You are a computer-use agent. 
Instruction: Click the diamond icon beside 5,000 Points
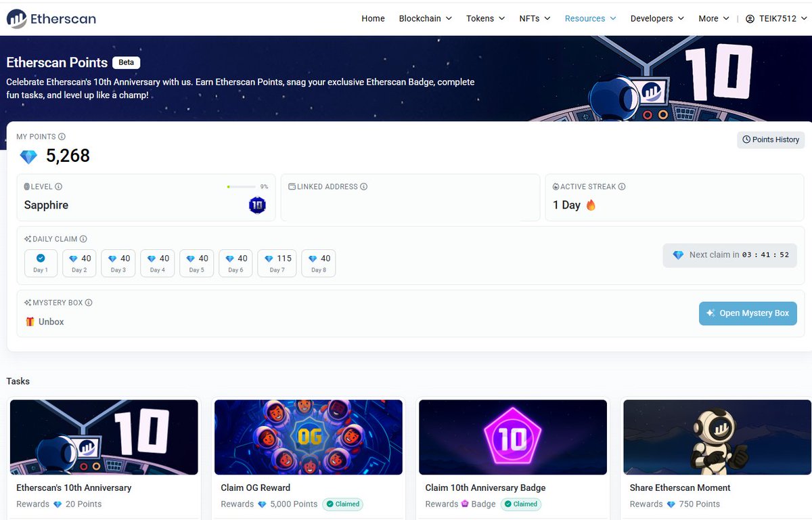[262, 504]
